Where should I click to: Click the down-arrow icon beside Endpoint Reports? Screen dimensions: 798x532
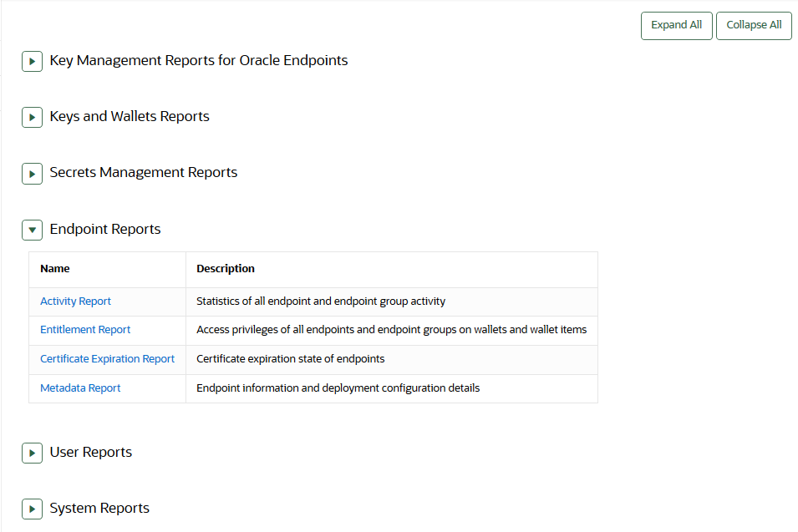pyautogui.click(x=32, y=229)
